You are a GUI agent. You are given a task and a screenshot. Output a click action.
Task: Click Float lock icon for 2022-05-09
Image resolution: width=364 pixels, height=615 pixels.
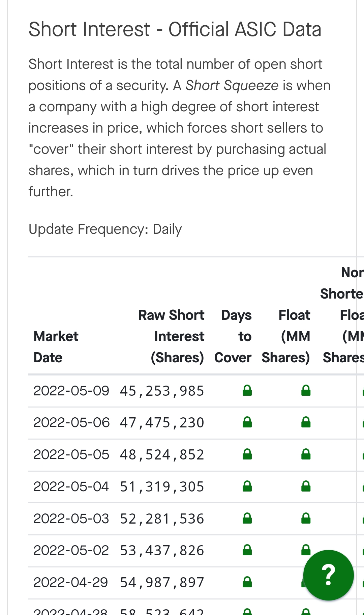tap(306, 390)
